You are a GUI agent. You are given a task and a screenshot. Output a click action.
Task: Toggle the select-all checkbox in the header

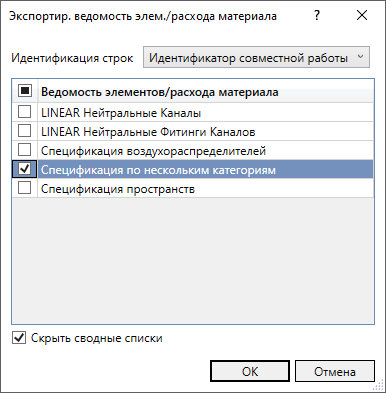click(25, 91)
